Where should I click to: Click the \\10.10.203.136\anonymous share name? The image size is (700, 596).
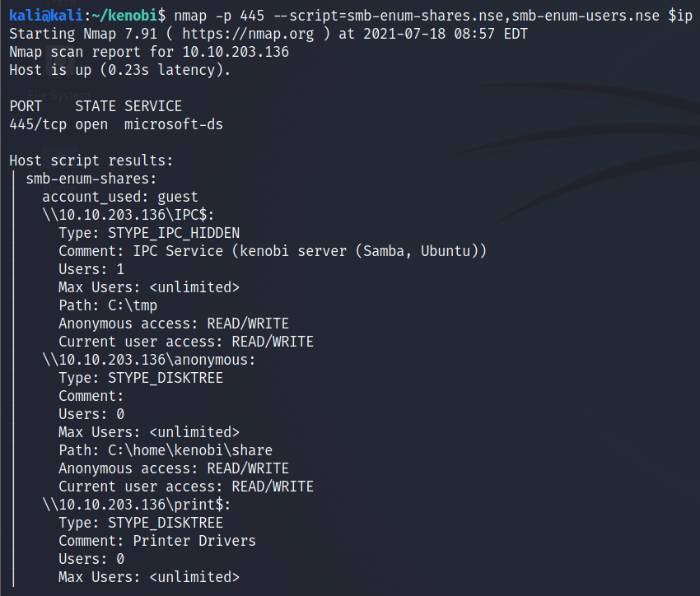(x=148, y=360)
